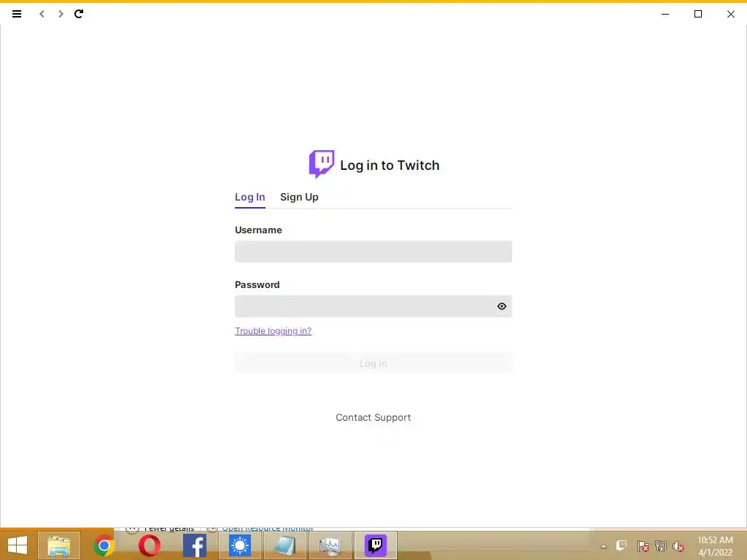The width and height of the screenshot is (747, 560).
Task: Focus the Password input field
Action: tap(373, 306)
